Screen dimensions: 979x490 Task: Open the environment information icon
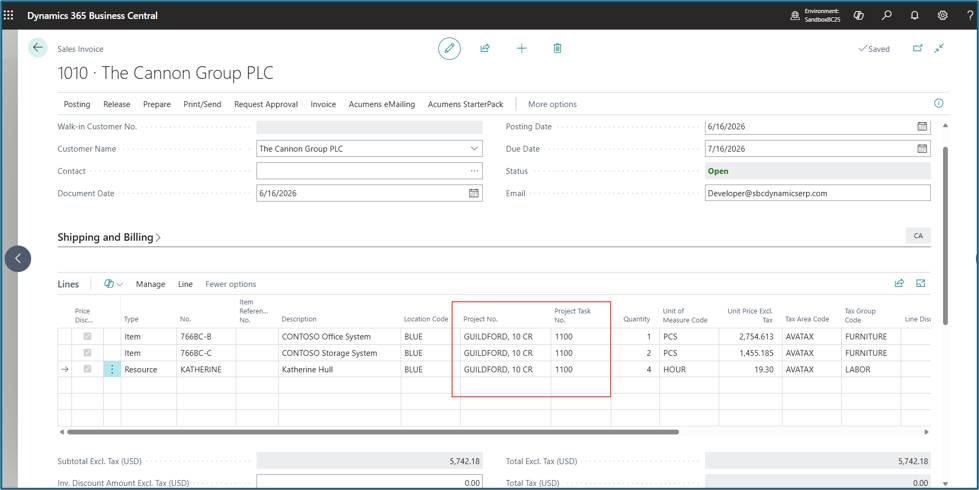coord(795,16)
